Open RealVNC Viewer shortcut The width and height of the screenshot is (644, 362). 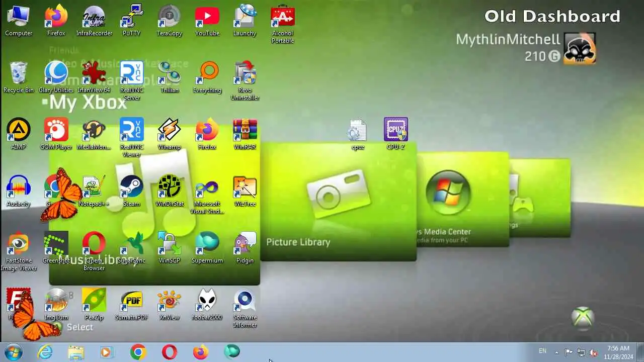(x=132, y=138)
